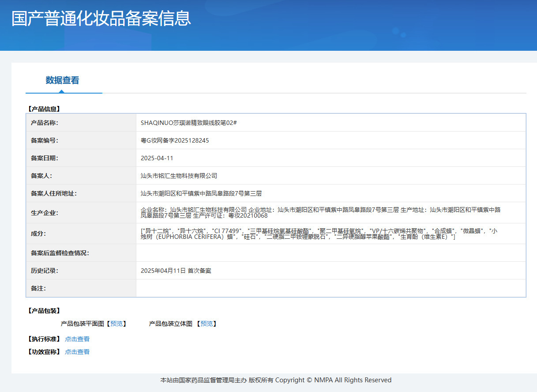
Task: Click the NMPA copyright footer text
Action: (x=276, y=380)
